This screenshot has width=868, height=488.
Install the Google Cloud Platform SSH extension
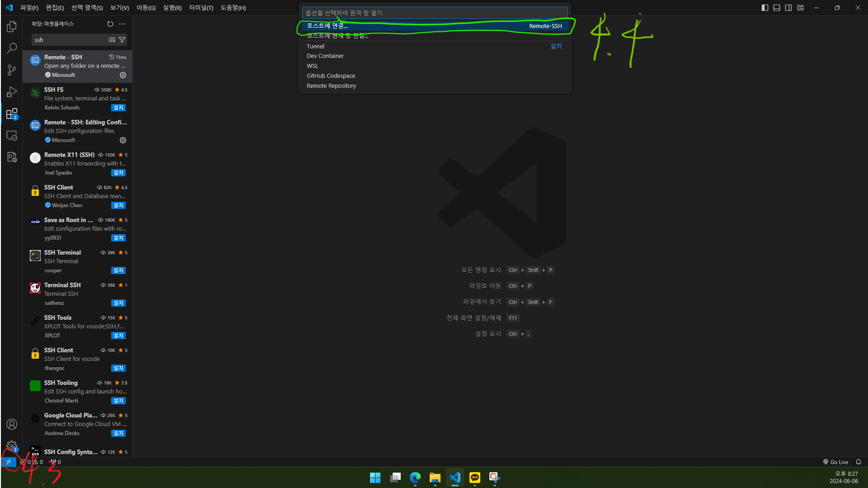(118, 433)
